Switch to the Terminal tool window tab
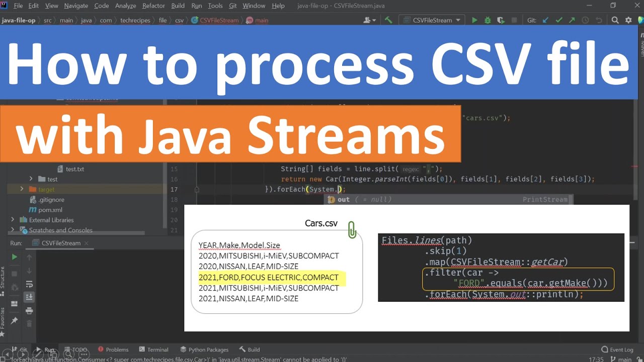This screenshot has width=644, height=362. coord(153,349)
